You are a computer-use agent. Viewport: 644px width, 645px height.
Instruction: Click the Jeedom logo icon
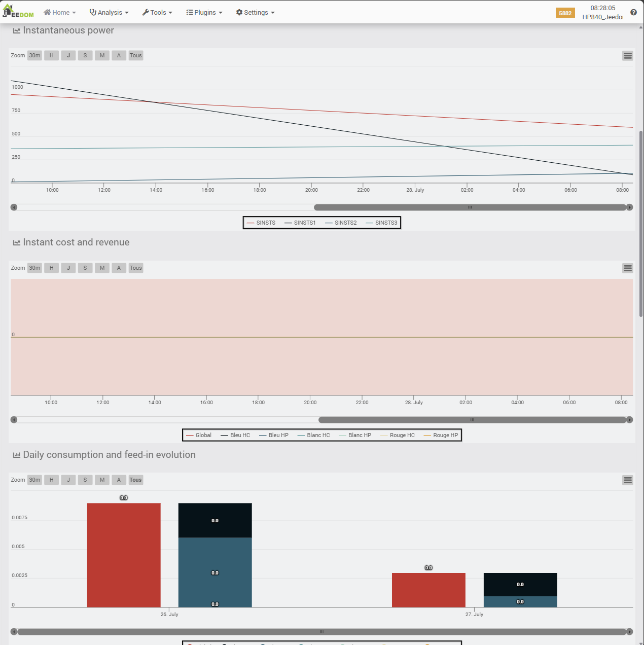(x=18, y=12)
